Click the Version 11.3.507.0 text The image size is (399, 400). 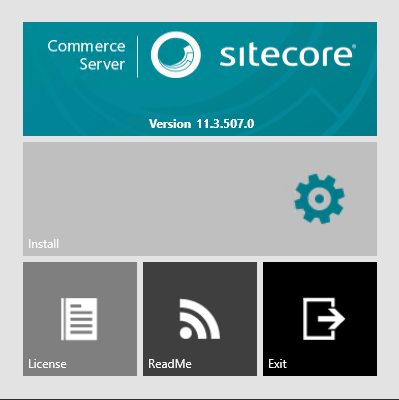pyautogui.click(x=202, y=124)
